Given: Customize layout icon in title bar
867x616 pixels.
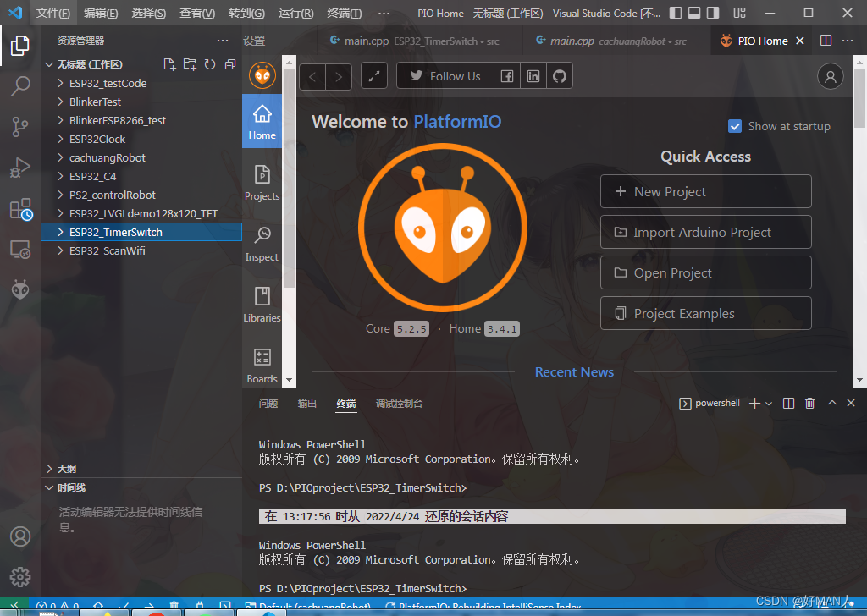Looking at the screenshot, I should [x=739, y=13].
